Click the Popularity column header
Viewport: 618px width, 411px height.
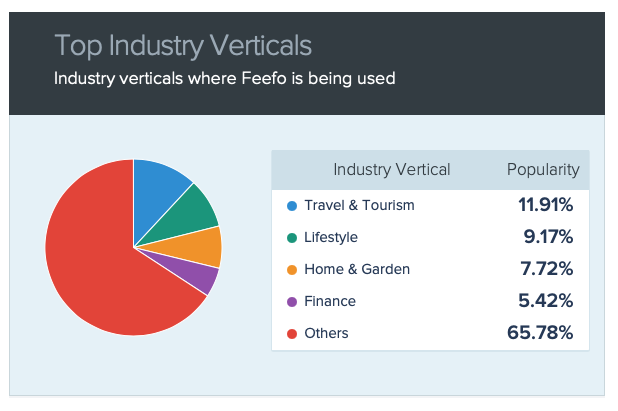(x=543, y=169)
